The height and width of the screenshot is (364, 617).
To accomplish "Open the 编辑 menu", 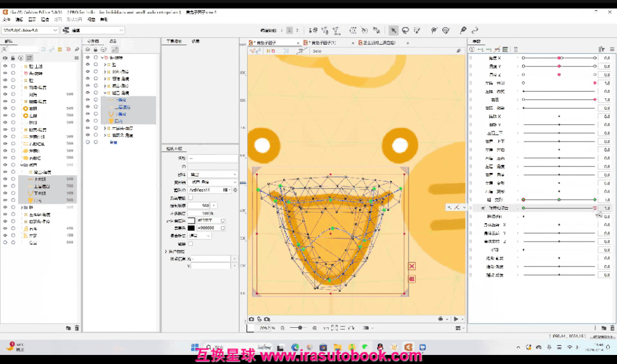I will click(19, 19).
